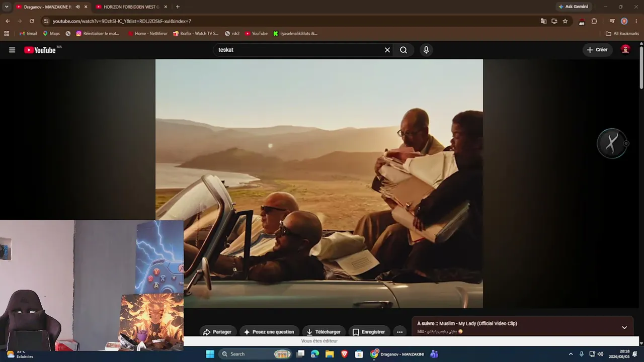
Task: Open Task View on taskbar
Action: [x=300, y=354]
